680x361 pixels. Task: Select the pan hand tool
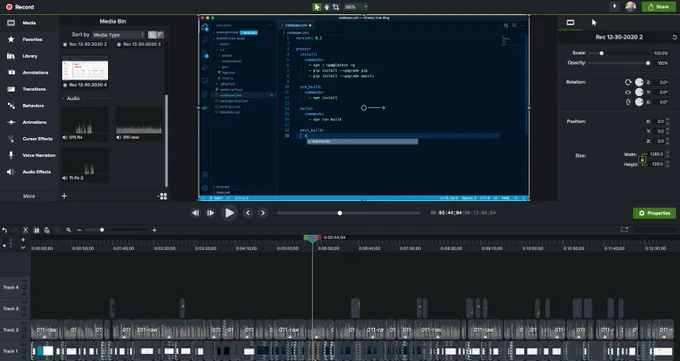click(x=327, y=7)
